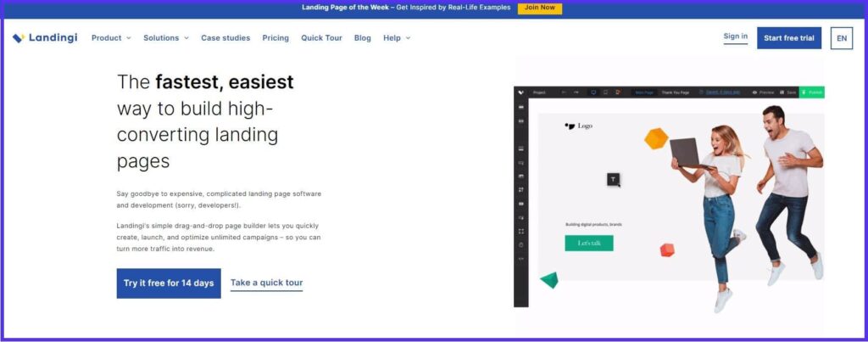Expand the Product dropdown menu

tap(111, 38)
